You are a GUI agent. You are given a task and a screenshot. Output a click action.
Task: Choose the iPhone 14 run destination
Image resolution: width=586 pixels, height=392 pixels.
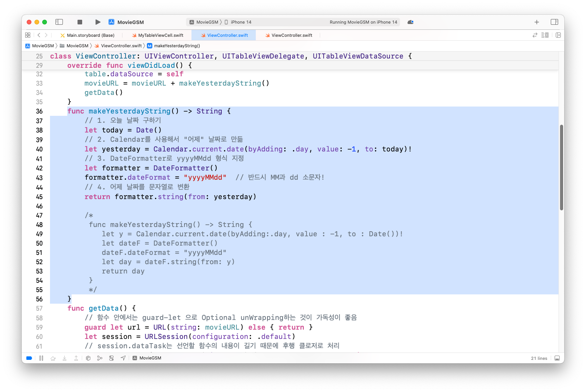coord(238,22)
